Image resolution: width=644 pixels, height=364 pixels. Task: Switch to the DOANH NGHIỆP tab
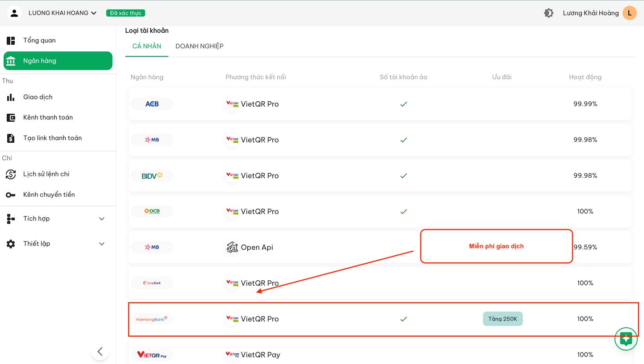coord(199,46)
